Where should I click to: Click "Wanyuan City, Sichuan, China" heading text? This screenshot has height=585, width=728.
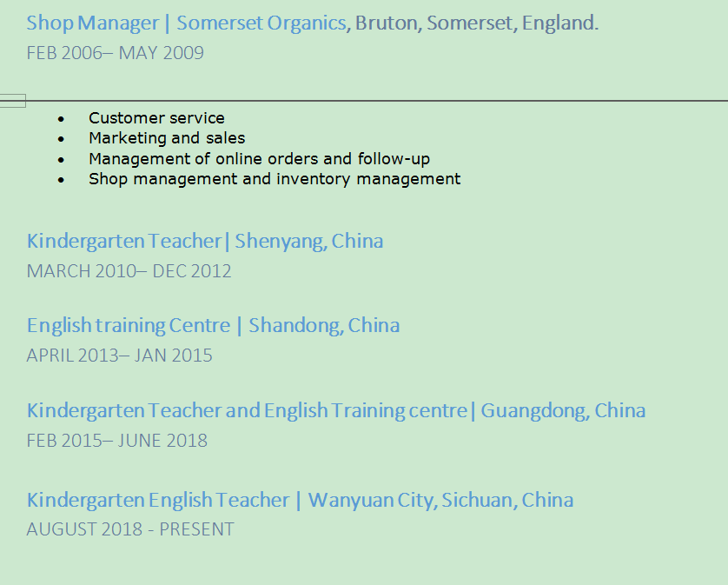pyautogui.click(x=440, y=501)
